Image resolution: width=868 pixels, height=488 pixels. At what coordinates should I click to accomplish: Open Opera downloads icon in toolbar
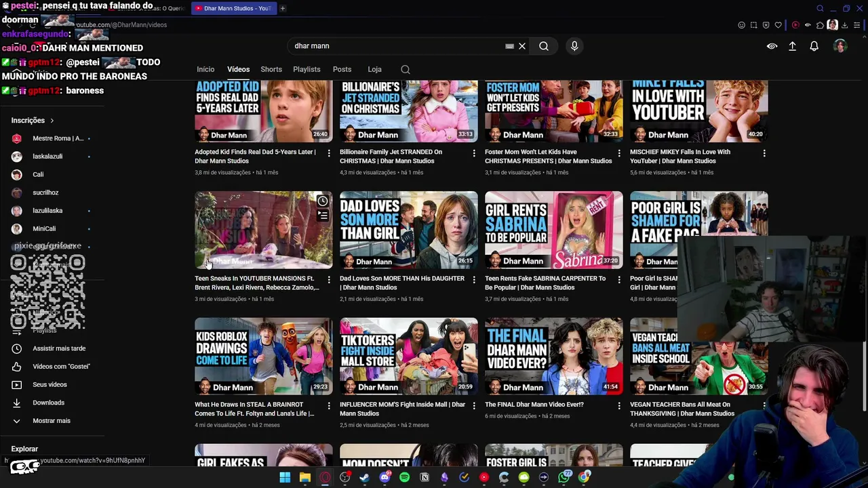coord(844,25)
